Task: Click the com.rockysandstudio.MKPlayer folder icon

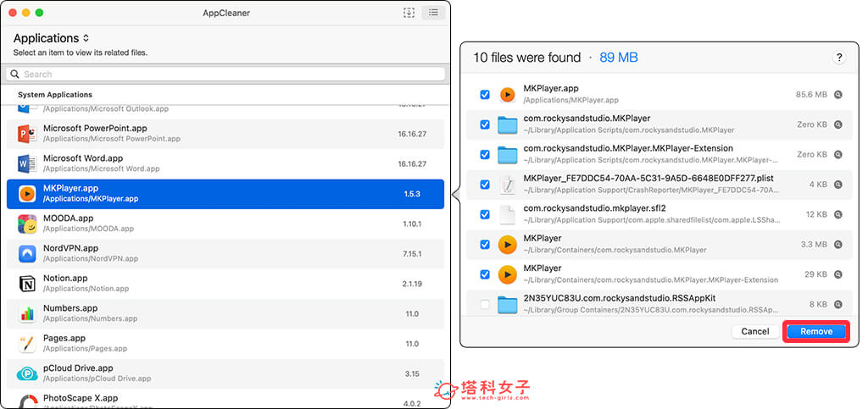Action: point(507,124)
